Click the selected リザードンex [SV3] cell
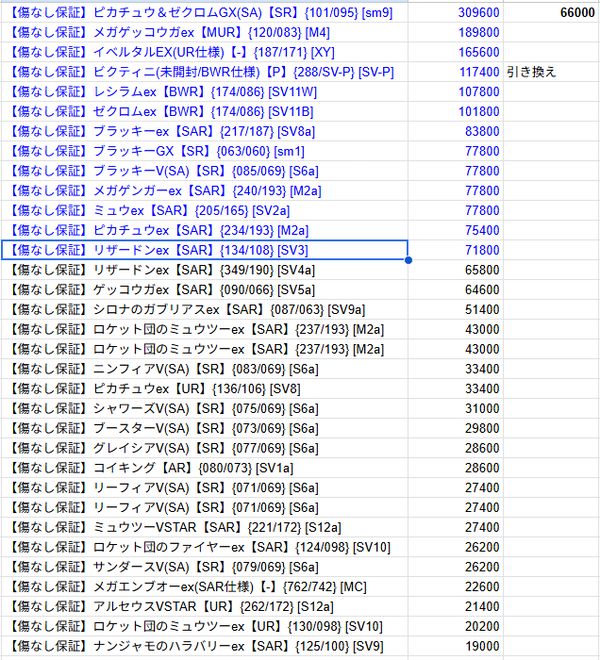This screenshot has height=660, width=600. click(204, 250)
